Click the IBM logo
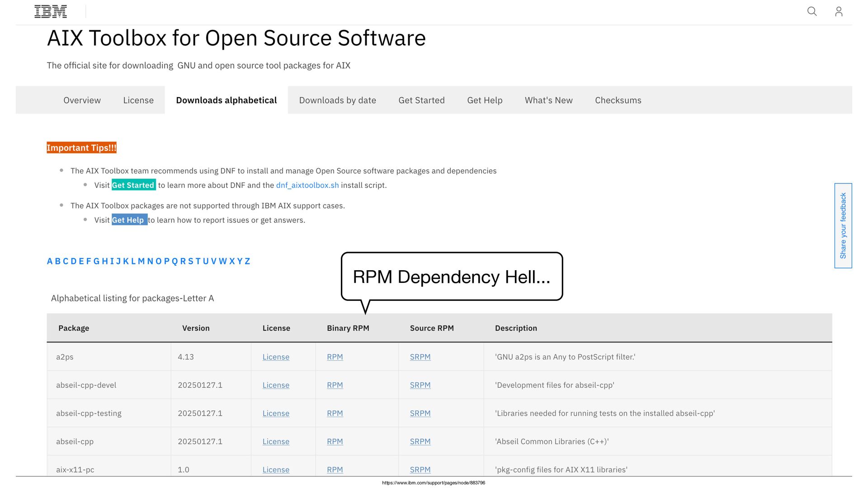Screen dimensions: 868x488 pyautogui.click(x=51, y=12)
